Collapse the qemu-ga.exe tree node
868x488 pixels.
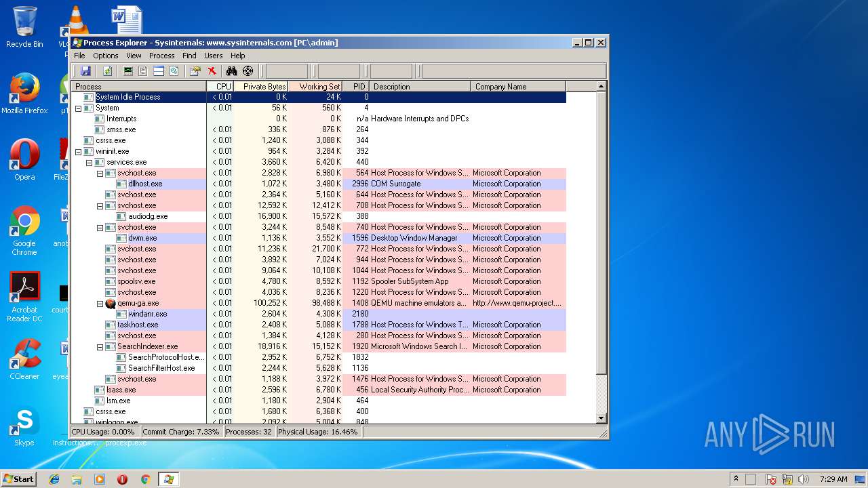pyautogui.click(x=100, y=303)
